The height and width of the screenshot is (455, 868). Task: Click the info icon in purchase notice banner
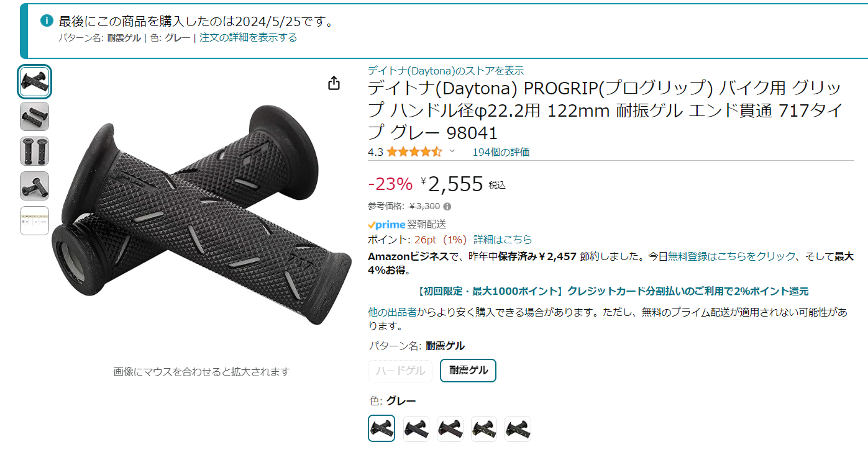point(47,20)
